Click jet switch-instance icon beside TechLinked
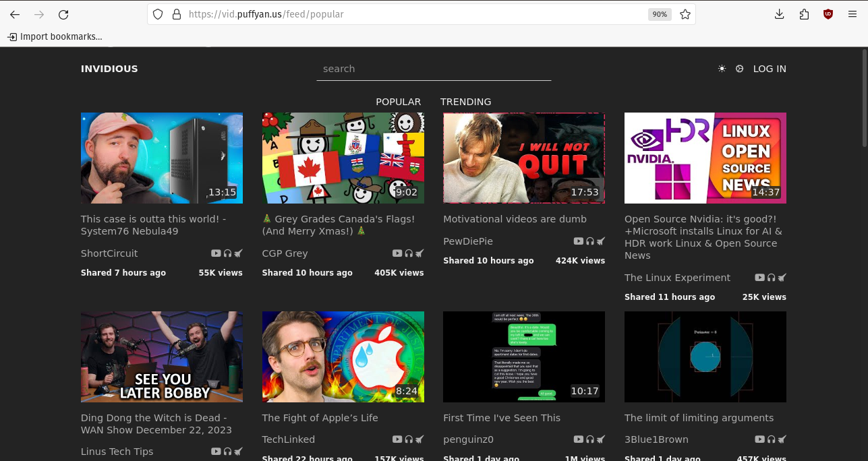Viewport: 868px width, 461px height. tap(419, 439)
